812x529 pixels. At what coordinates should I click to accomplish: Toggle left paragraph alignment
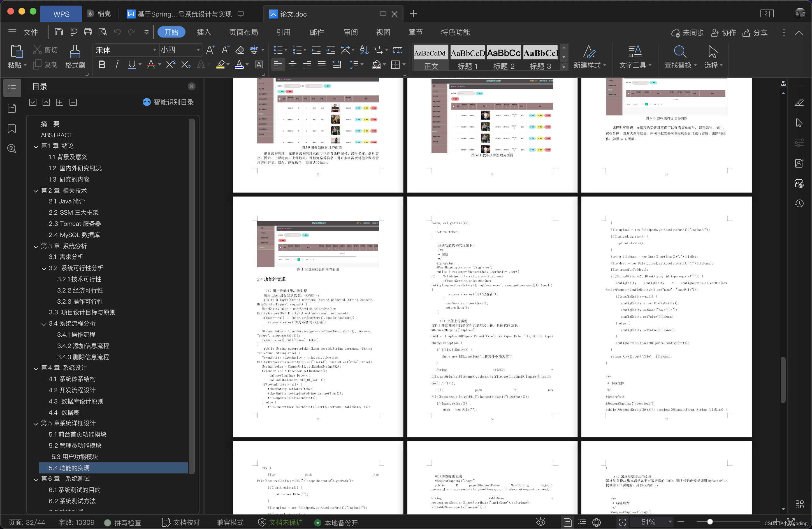click(278, 65)
